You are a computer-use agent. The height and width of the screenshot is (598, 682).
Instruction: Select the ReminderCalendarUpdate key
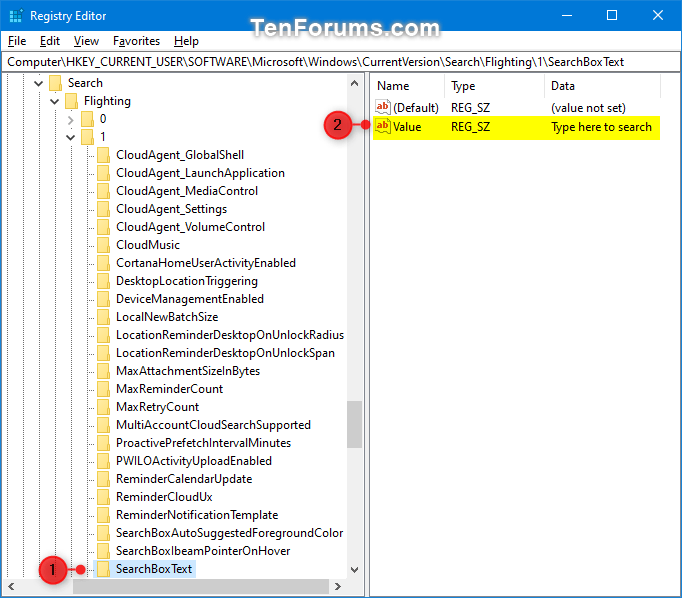click(x=184, y=479)
